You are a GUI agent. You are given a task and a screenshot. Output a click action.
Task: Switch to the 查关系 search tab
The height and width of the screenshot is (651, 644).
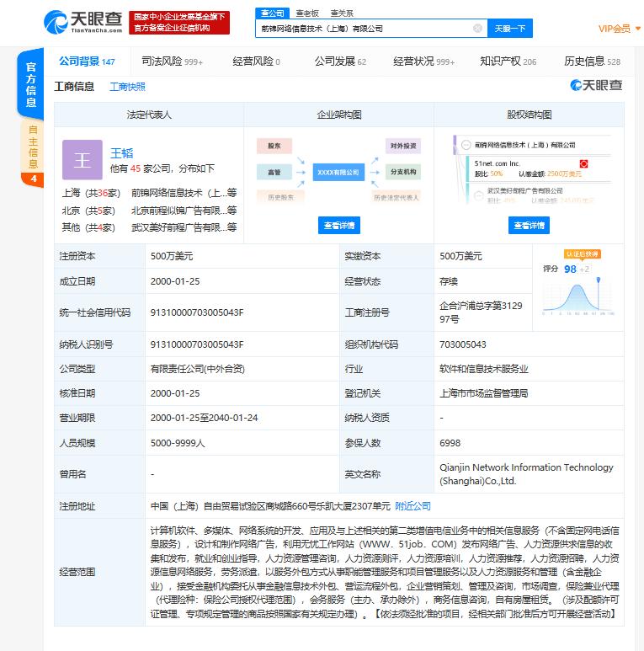tap(341, 13)
